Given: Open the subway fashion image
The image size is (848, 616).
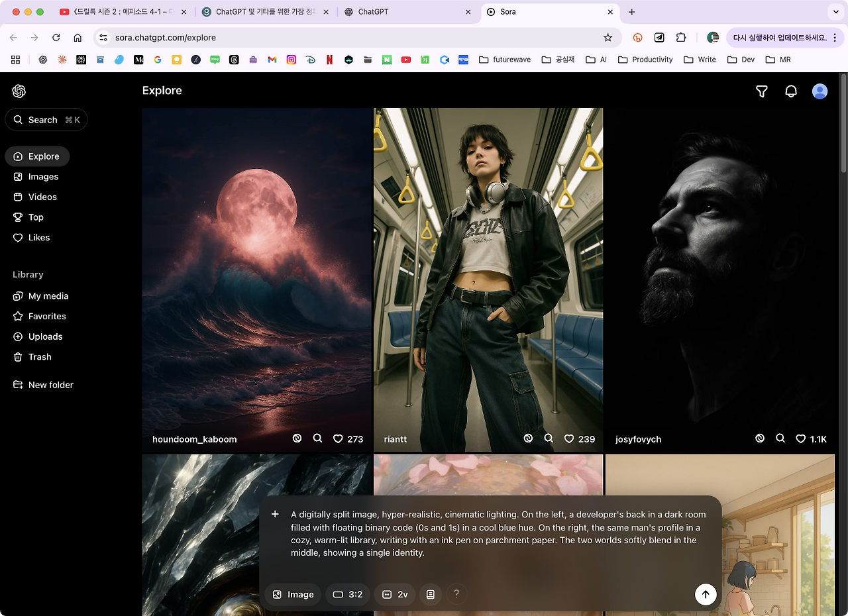Looking at the screenshot, I should [x=488, y=278].
